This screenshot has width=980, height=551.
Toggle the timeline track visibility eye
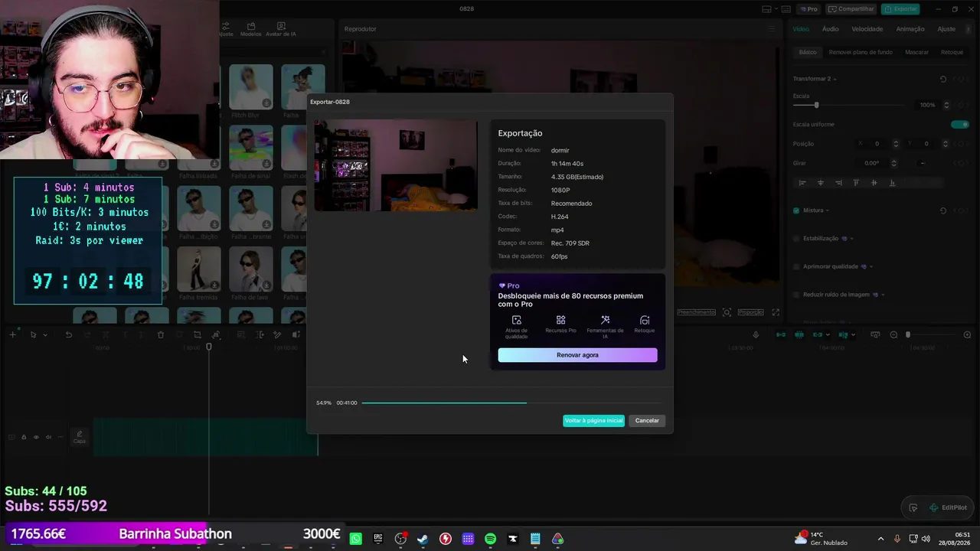tap(36, 437)
